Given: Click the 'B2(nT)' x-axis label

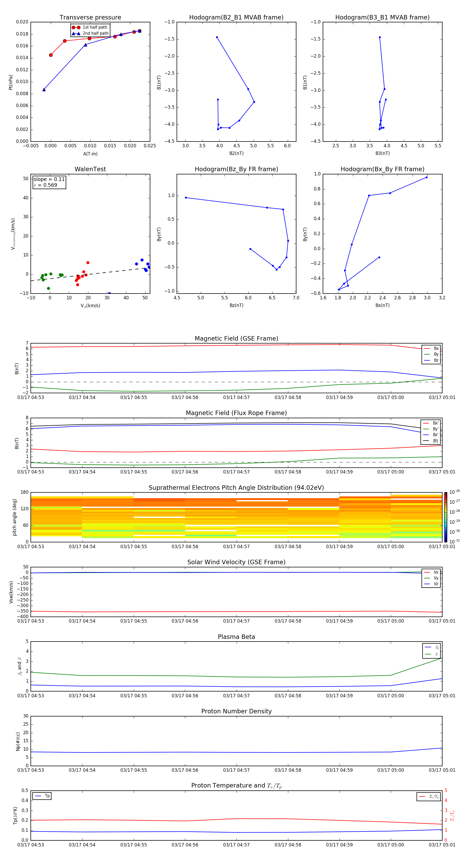Looking at the screenshot, I should click(x=236, y=153).
